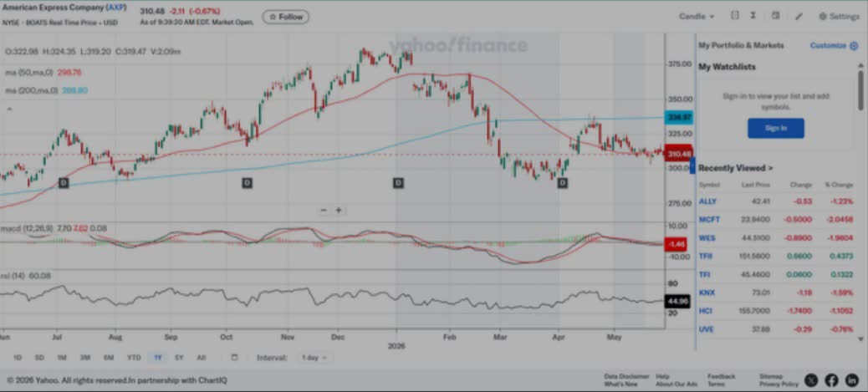This screenshot has height=392, width=868.
Task: Open the X (Twitter) social icon
Action: [811, 379]
